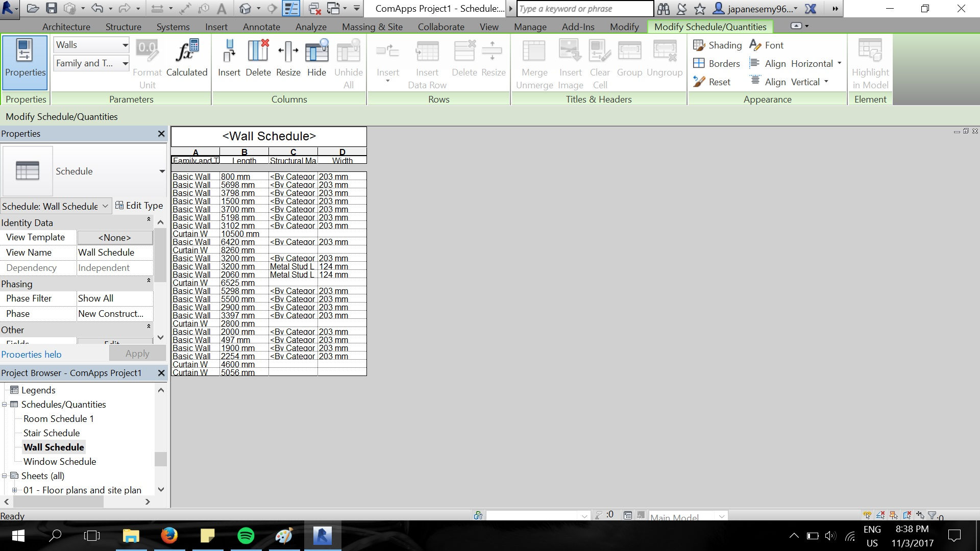Hide the selected column

[316, 58]
